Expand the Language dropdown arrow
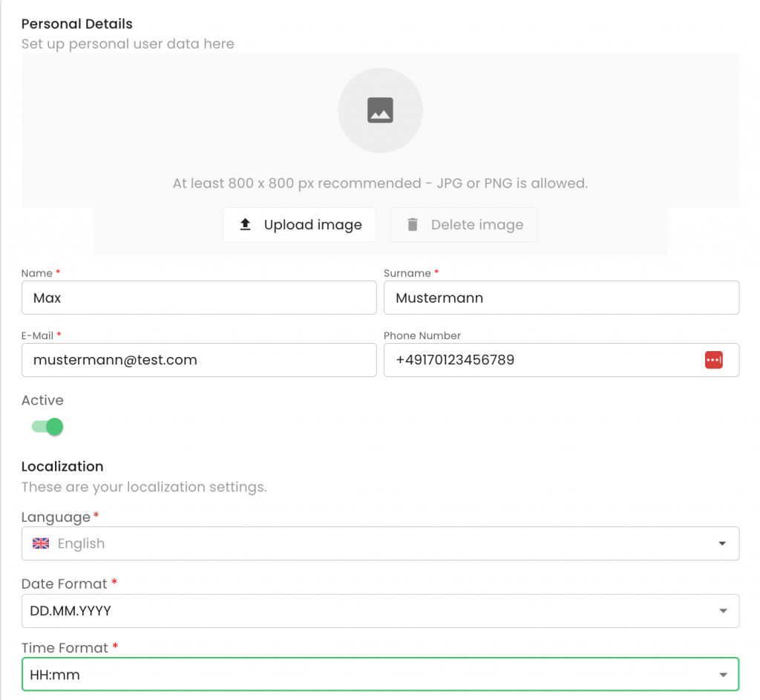The image size is (760, 700). coord(722,543)
